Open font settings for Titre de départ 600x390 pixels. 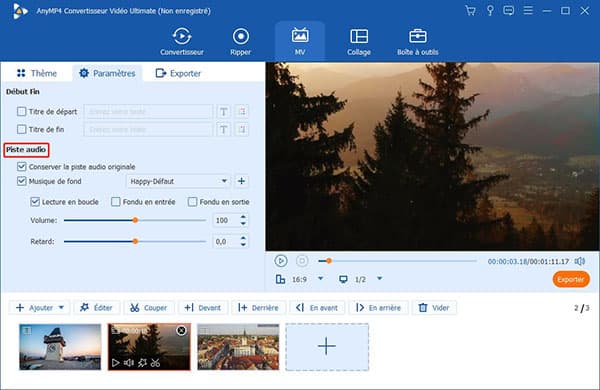[x=223, y=111]
